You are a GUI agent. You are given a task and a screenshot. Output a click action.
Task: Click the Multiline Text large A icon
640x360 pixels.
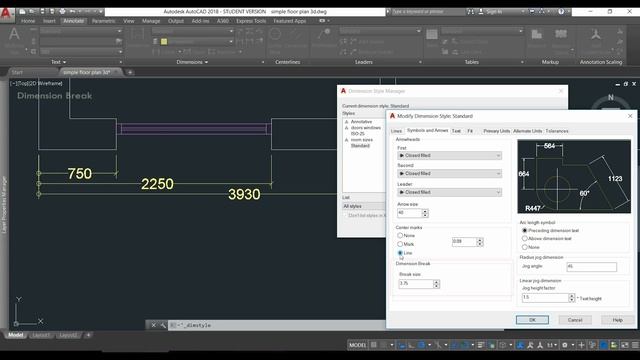tap(14, 34)
